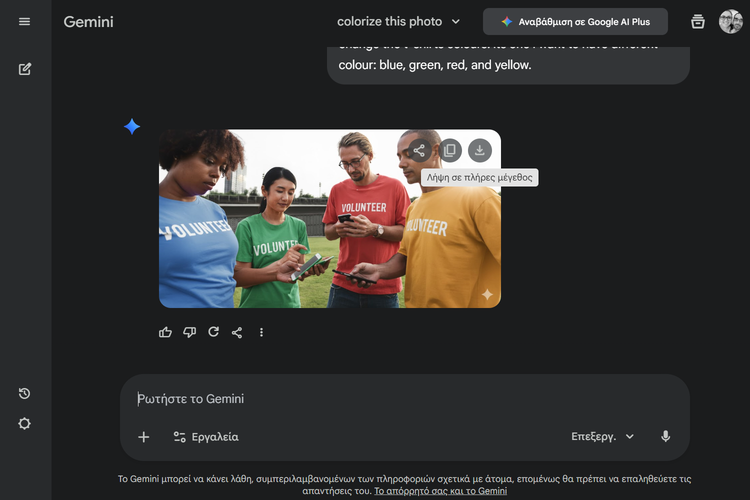The height and width of the screenshot is (500, 750).
Task: Open the hamburger main menu
Action: pos(24,22)
